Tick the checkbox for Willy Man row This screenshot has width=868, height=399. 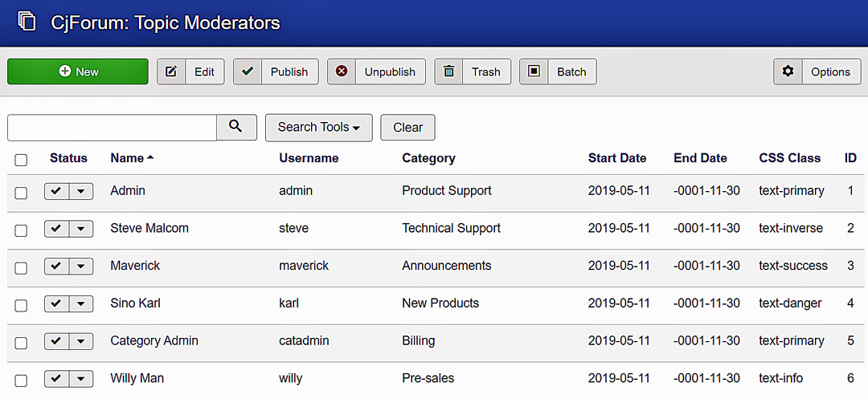[x=20, y=381]
